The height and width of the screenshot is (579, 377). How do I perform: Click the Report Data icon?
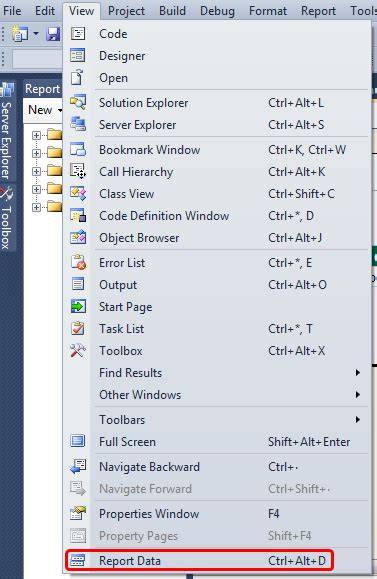click(78, 561)
